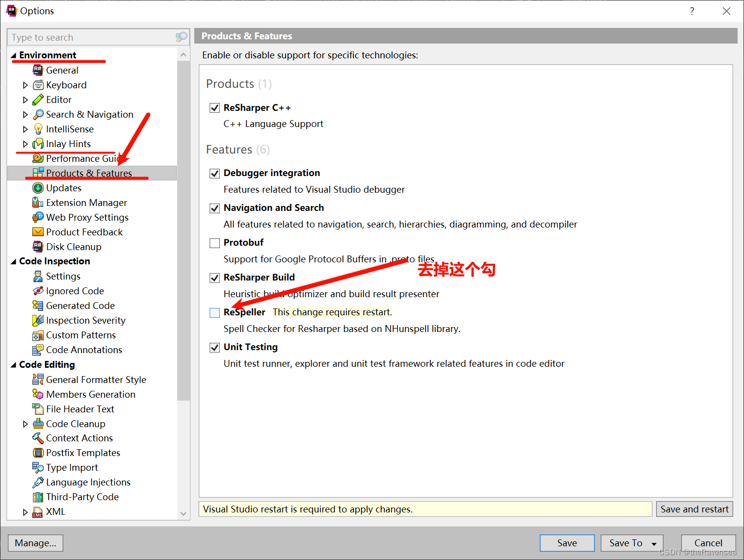
Task: Click the search magnifier icon in search box
Action: (182, 37)
